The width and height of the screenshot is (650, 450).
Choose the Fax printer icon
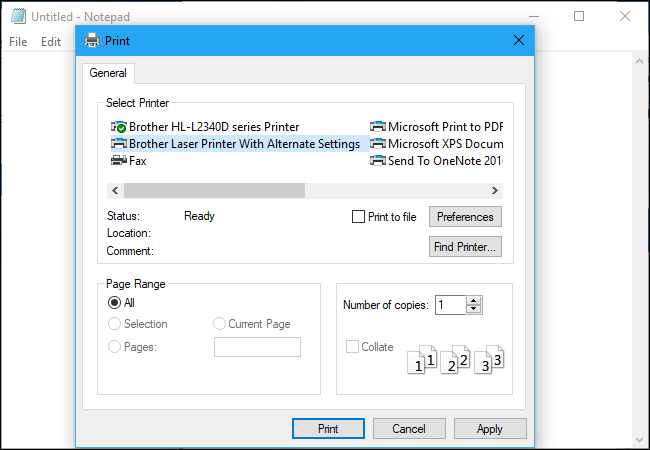(119, 160)
